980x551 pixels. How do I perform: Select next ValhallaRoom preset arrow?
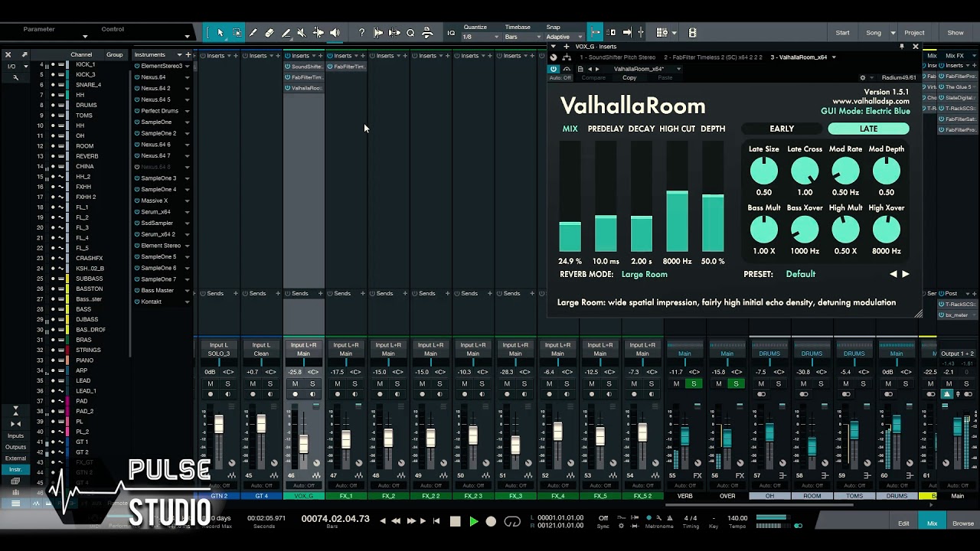(906, 274)
